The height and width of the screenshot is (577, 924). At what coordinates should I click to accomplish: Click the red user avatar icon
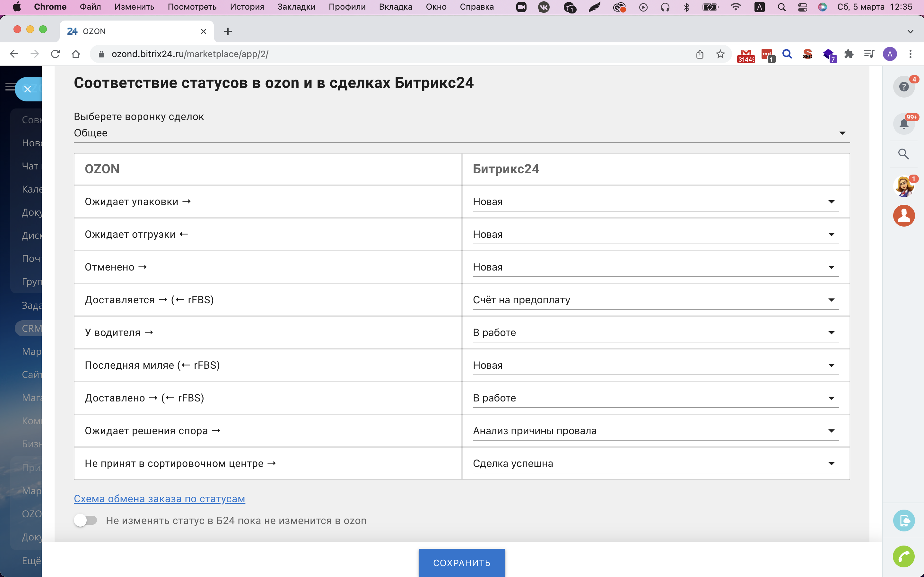903,216
